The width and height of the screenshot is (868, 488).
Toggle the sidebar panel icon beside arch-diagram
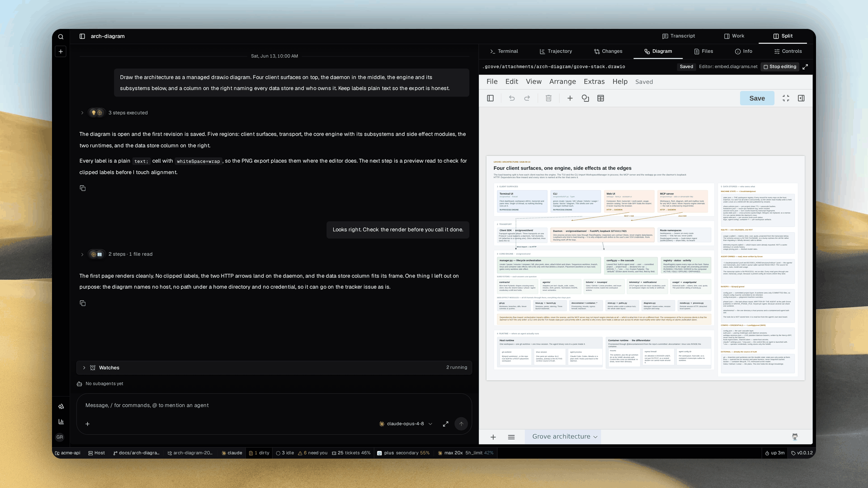[x=82, y=36]
